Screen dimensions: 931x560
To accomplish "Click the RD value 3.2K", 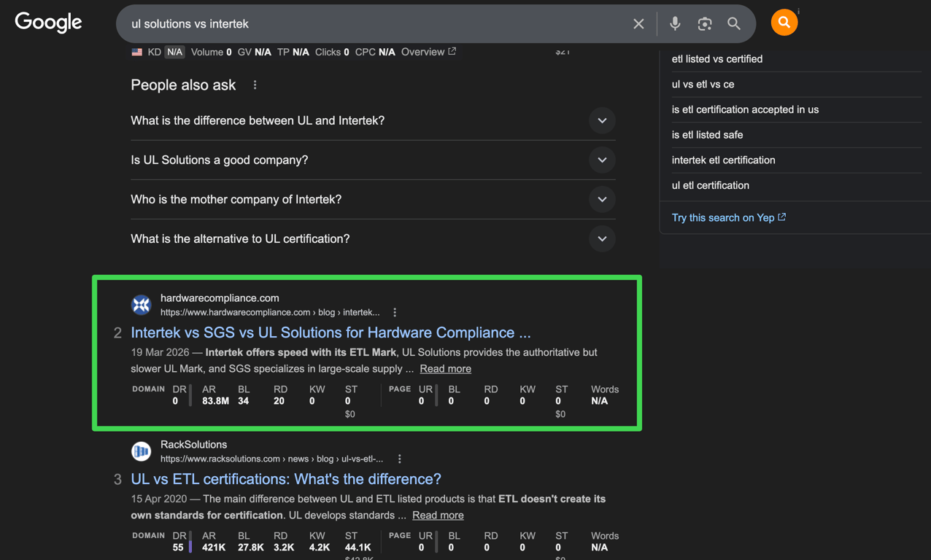I will pyautogui.click(x=283, y=548).
